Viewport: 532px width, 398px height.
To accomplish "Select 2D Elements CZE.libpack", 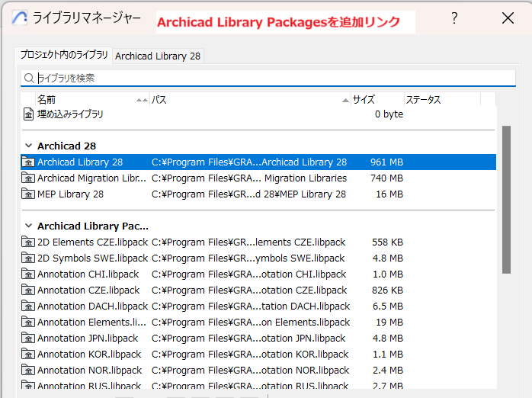I will click(258, 242).
